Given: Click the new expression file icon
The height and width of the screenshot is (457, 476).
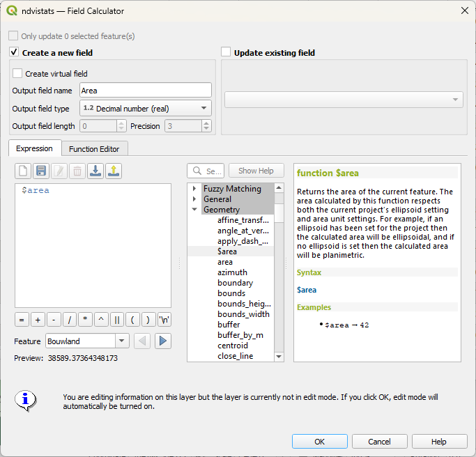Looking at the screenshot, I should click(23, 171).
